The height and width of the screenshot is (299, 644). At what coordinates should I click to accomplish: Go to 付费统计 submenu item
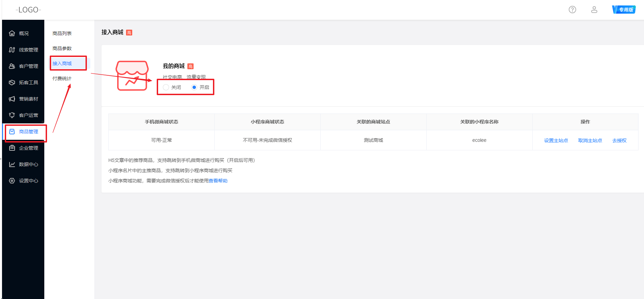[x=62, y=78]
